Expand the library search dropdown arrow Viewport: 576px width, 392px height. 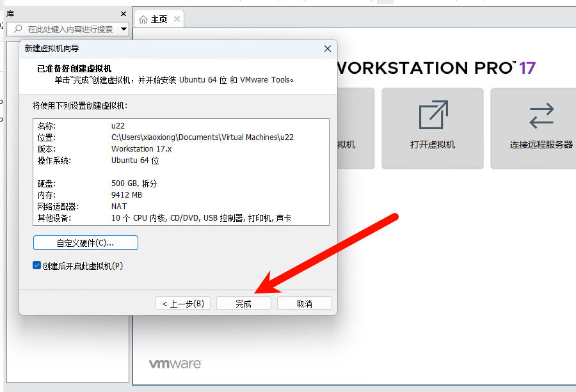coord(124,29)
